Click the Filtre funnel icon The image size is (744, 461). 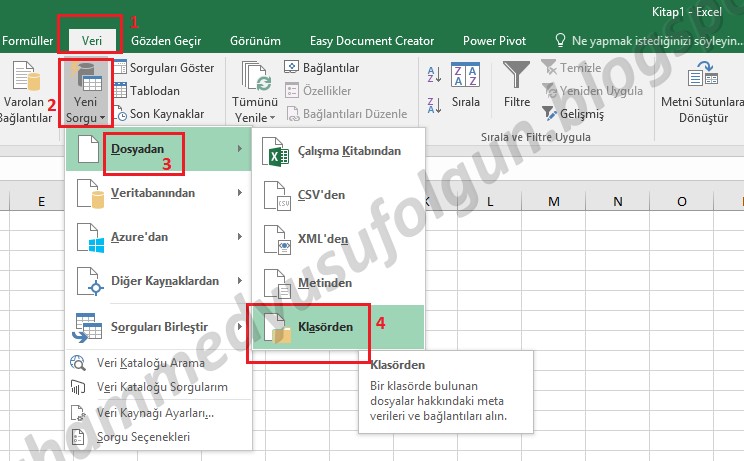coord(516,76)
